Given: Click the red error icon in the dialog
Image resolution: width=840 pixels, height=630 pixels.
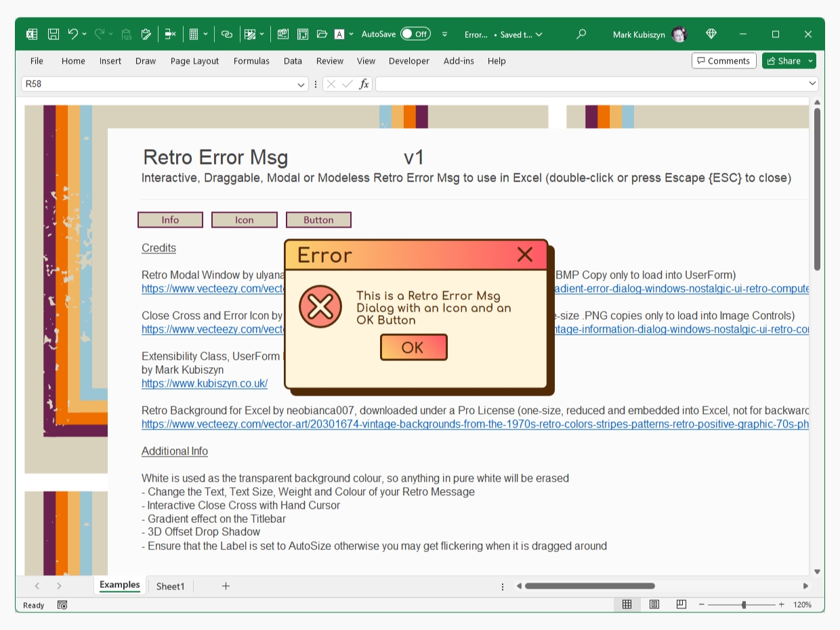Looking at the screenshot, I should pyautogui.click(x=320, y=307).
